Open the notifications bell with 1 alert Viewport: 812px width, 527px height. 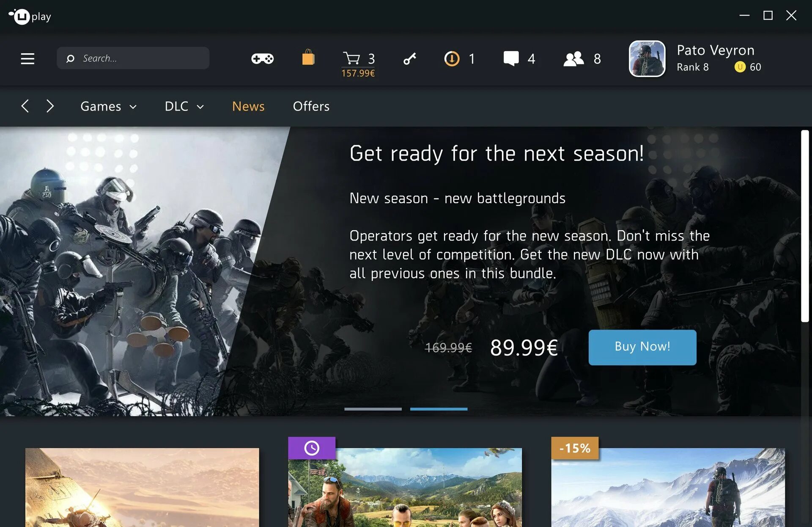point(459,58)
